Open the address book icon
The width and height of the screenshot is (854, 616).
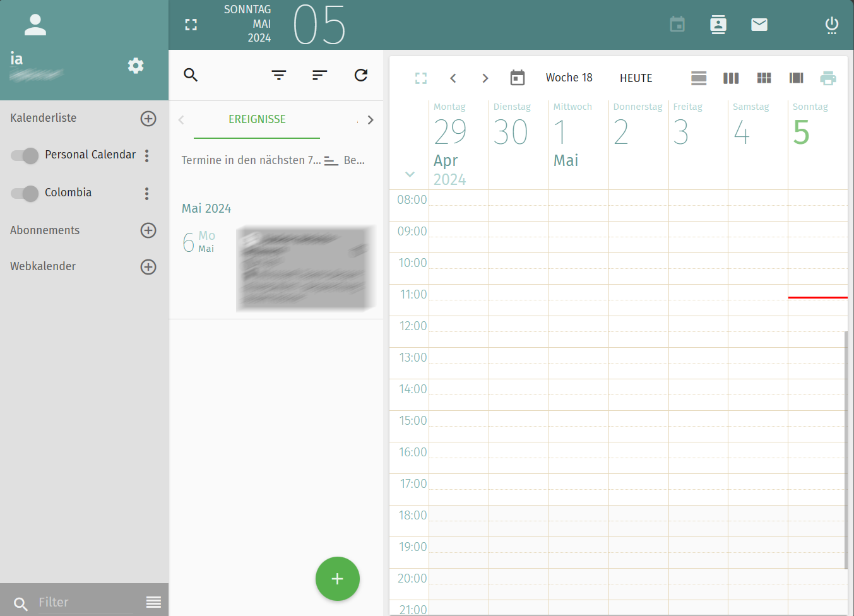[x=718, y=25]
